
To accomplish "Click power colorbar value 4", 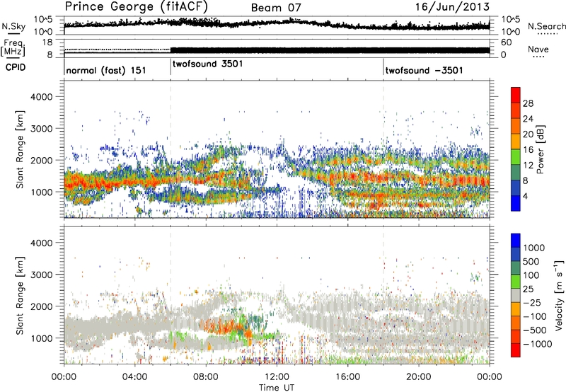I will pos(525,196).
